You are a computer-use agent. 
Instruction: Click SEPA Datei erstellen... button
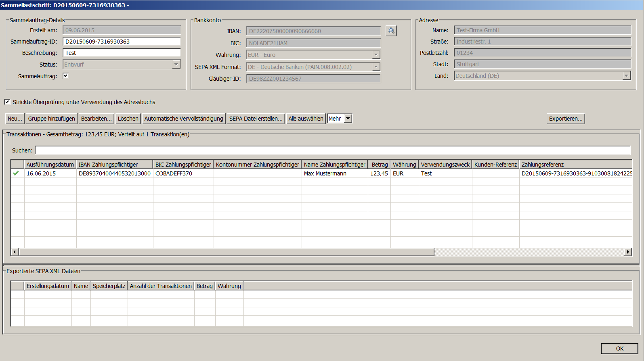pyautogui.click(x=256, y=119)
